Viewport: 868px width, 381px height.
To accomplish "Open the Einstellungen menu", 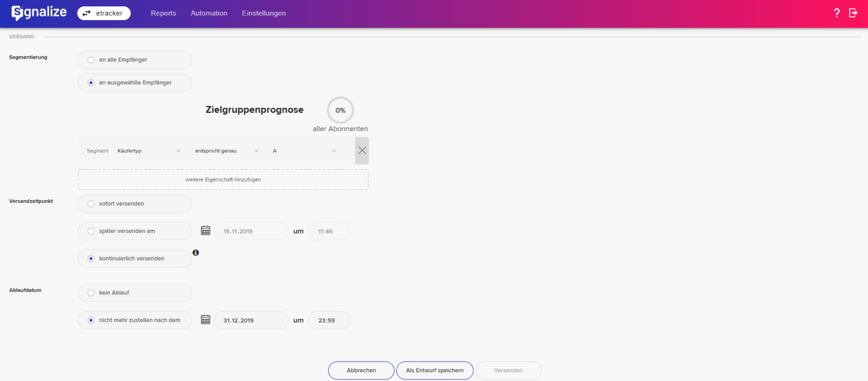I will pyautogui.click(x=264, y=13).
